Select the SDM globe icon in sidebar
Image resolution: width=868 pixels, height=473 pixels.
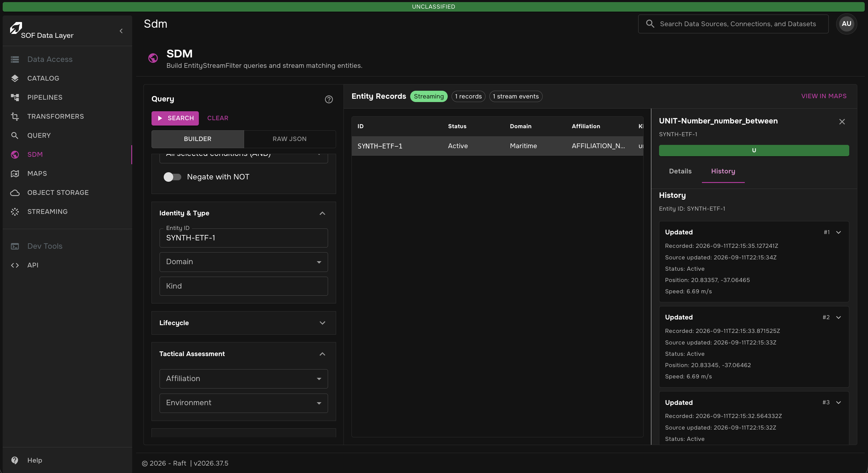(x=15, y=154)
